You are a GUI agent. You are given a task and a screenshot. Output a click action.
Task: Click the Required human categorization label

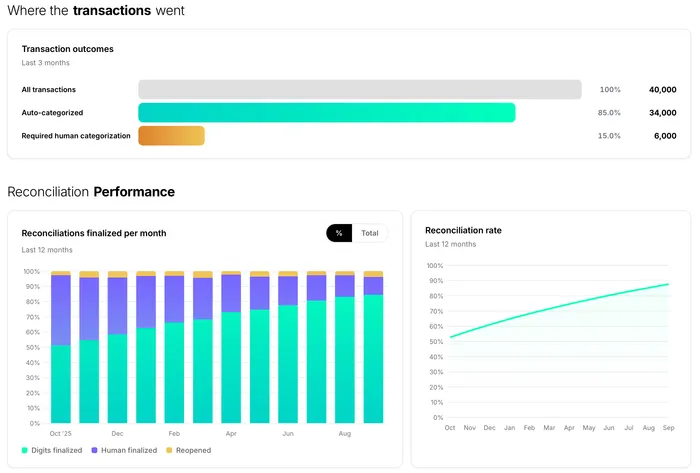pos(76,136)
